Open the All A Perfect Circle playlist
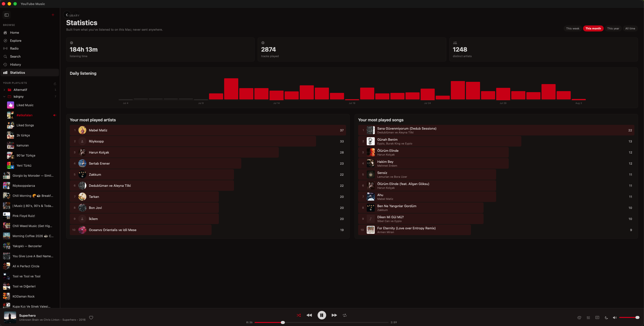This screenshot has height=326, width=644. 30,266
